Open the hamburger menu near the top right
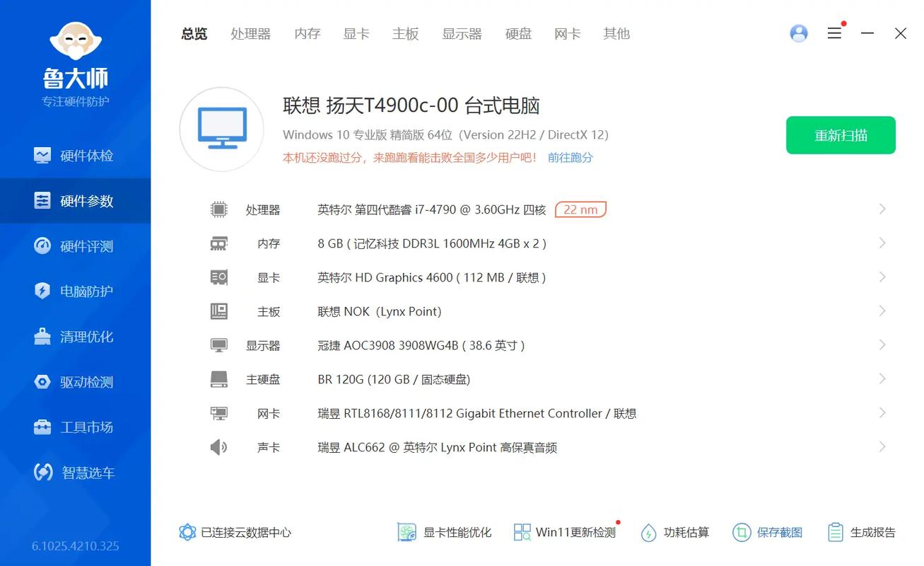 [834, 33]
